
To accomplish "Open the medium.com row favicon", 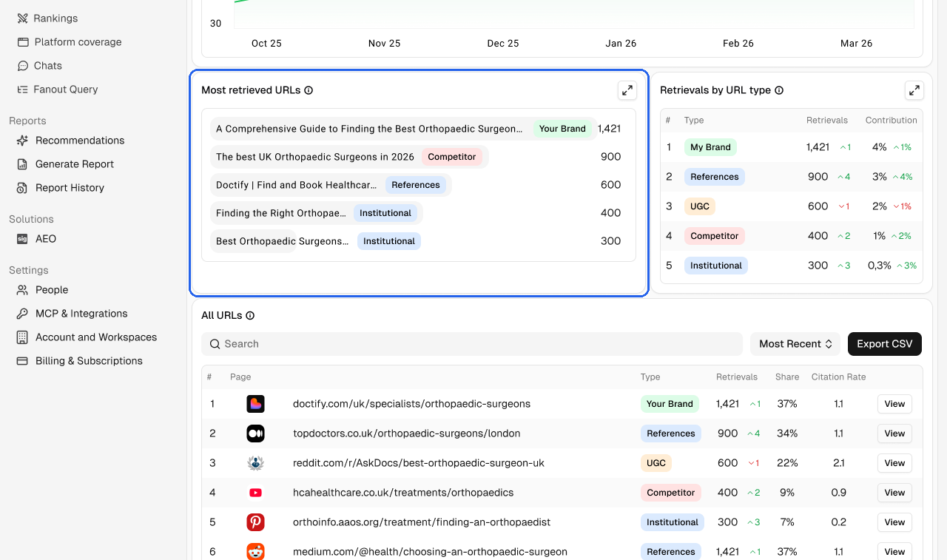I will click(255, 552).
